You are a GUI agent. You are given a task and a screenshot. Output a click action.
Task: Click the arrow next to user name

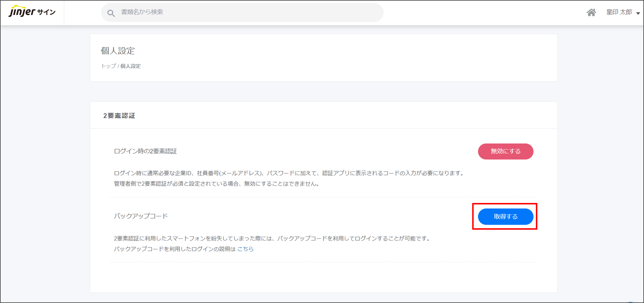[x=638, y=13]
